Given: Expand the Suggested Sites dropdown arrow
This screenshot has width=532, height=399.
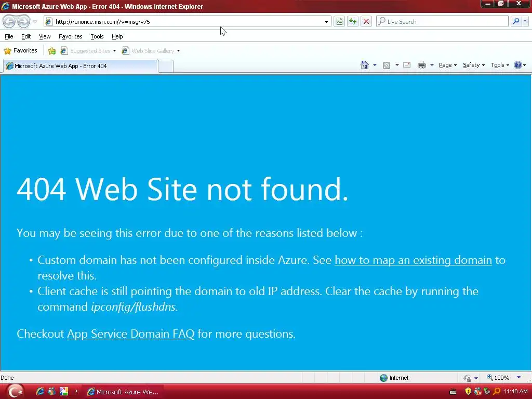Looking at the screenshot, I should coord(114,51).
